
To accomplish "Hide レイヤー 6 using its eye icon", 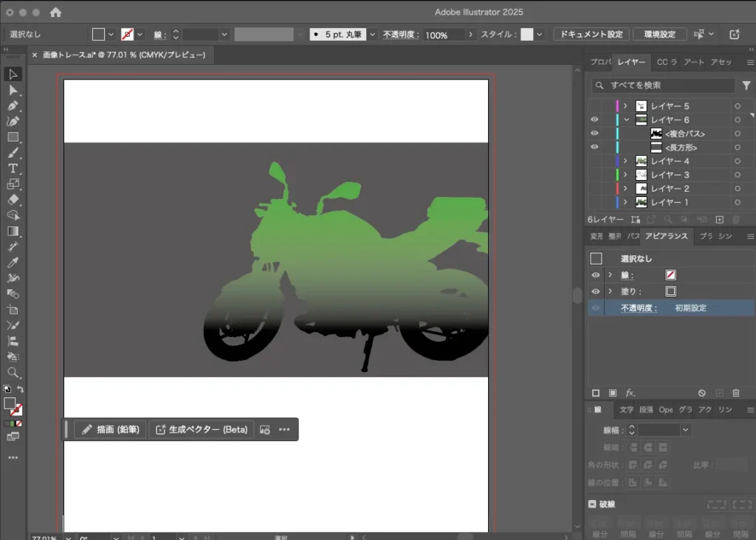I will click(595, 120).
